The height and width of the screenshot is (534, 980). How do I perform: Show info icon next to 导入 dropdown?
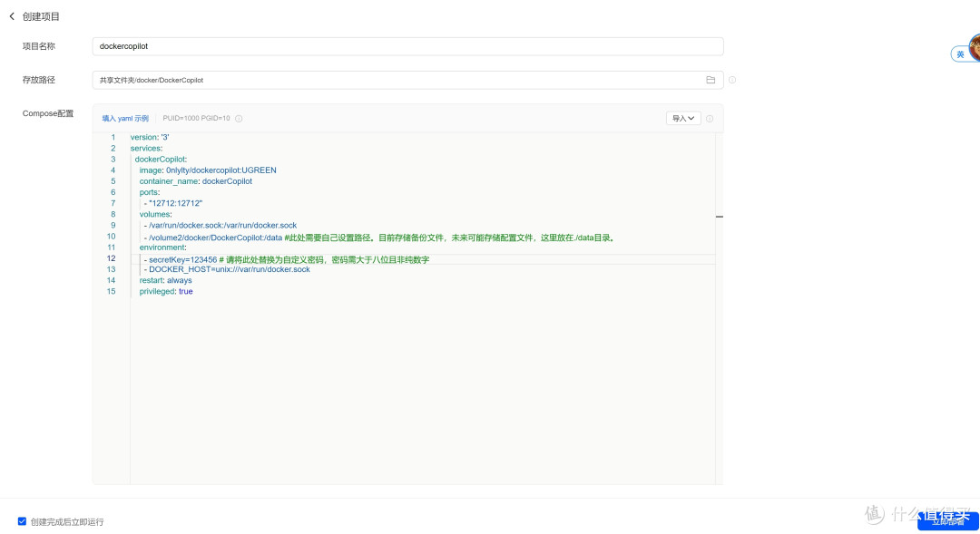click(710, 119)
